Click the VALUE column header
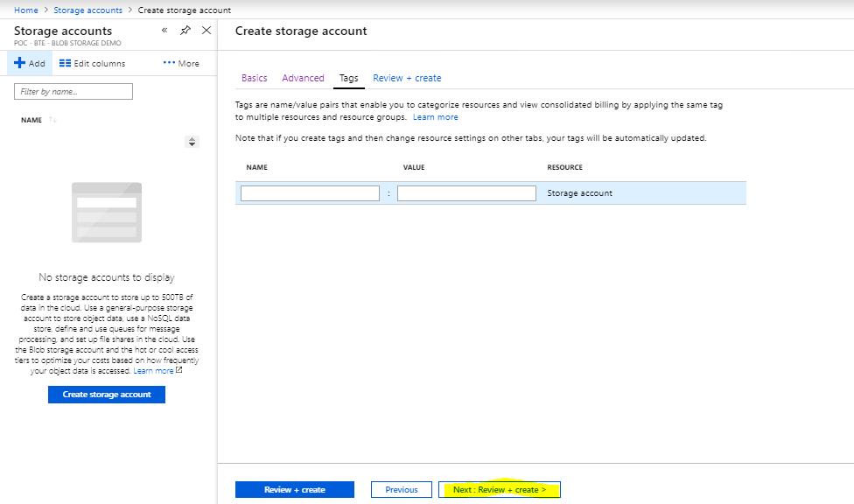The width and height of the screenshot is (854, 504). pos(414,167)
